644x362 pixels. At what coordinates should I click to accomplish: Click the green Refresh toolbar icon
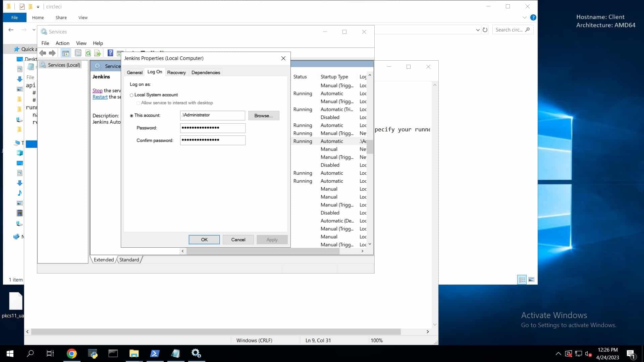(x=88, y=53)
